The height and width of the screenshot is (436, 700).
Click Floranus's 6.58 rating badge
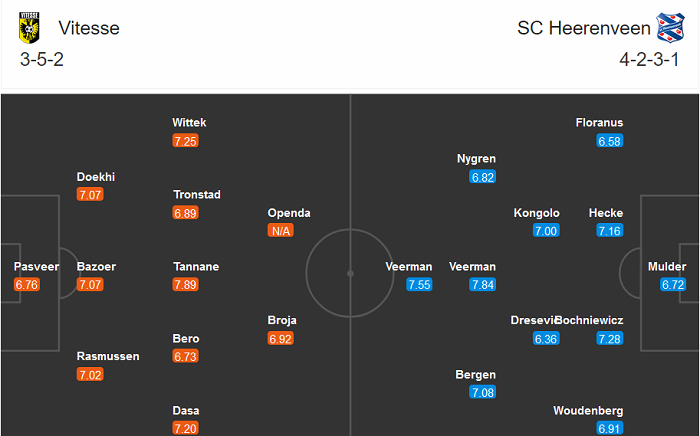610,141
